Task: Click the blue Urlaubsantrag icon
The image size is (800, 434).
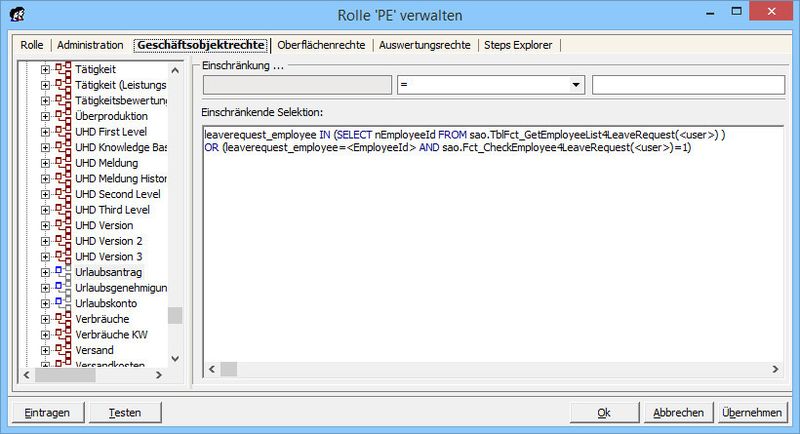Action: (x=63, y=272)
